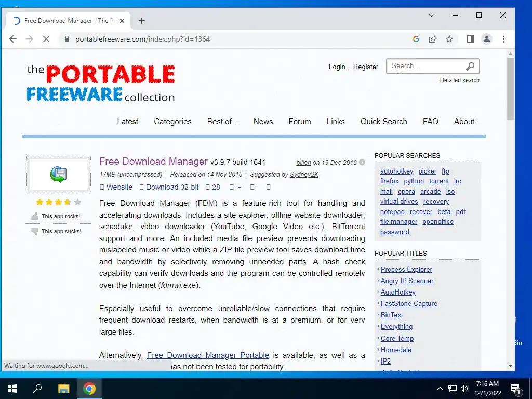This screenshot has height=399, width=532.
Task: Bookmark this page with the star icon
Action: (449, 39)
